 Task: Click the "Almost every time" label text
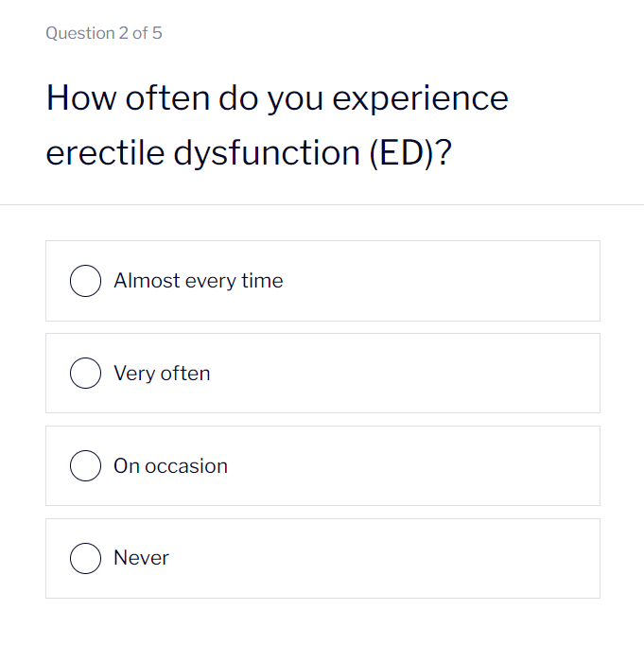coord(198,281)
